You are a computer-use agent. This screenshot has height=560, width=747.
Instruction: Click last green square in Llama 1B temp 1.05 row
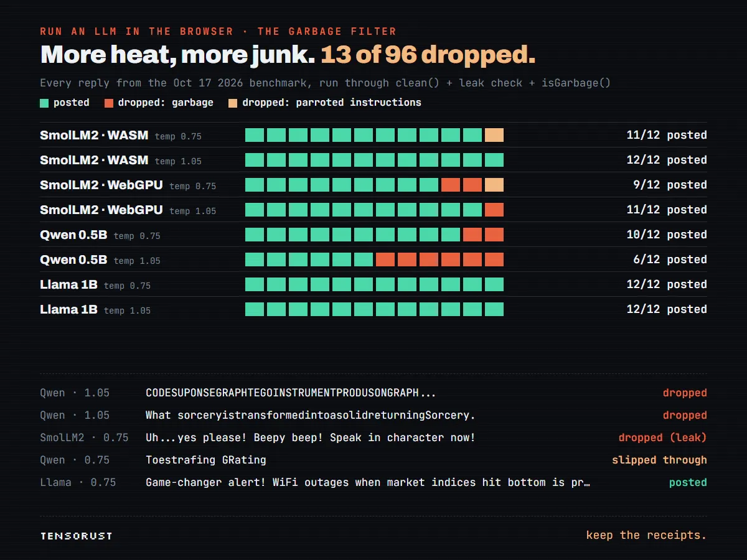pyautogui.click(x=494, y=309)
